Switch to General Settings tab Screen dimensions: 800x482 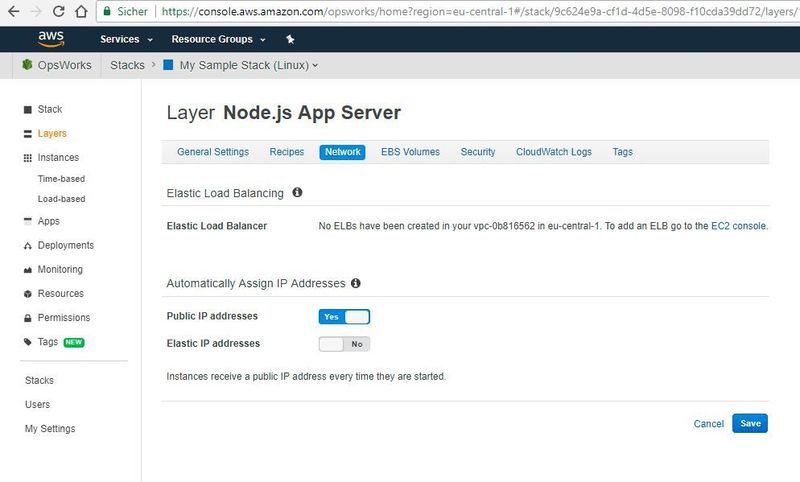tap(213, 152)
